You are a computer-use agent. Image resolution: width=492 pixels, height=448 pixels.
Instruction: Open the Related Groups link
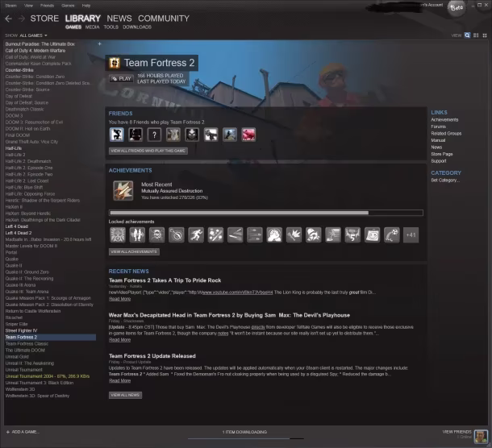446,134
